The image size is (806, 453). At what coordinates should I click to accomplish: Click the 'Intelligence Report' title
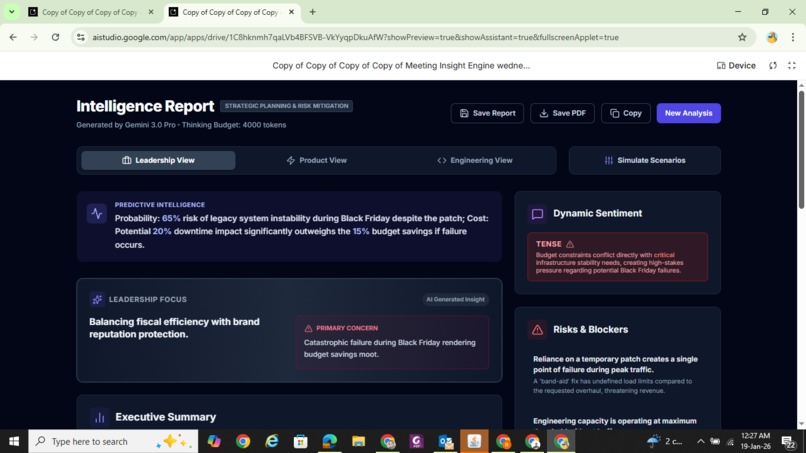pyautogui.click(x=145, y=106)
